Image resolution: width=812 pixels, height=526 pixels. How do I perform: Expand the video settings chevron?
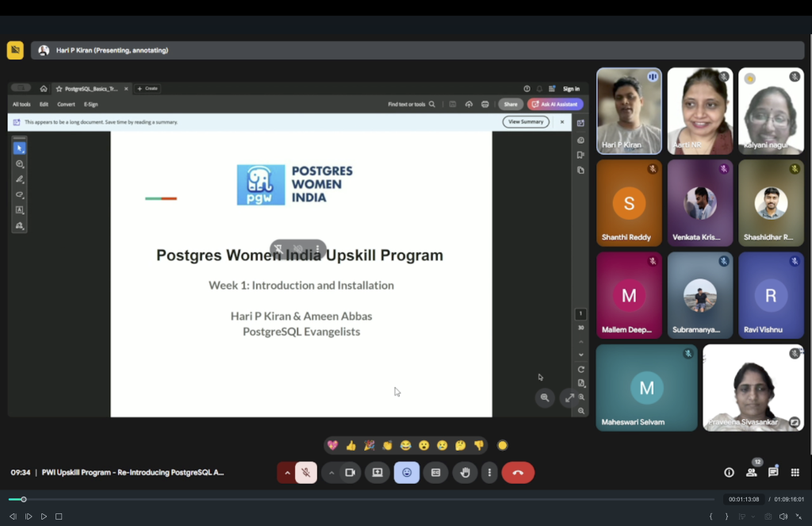[331, 473]
